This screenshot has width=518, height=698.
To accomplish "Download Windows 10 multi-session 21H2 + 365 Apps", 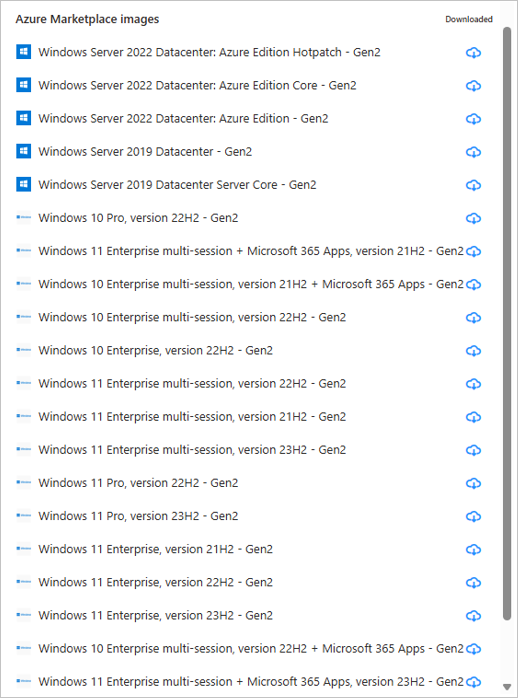I will tap(473, 284).
